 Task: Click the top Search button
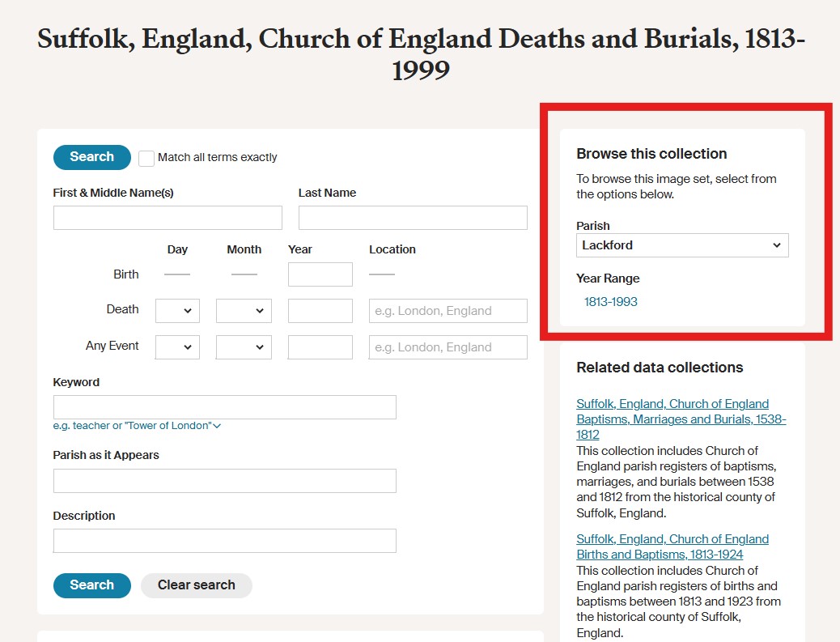[91, 157]
